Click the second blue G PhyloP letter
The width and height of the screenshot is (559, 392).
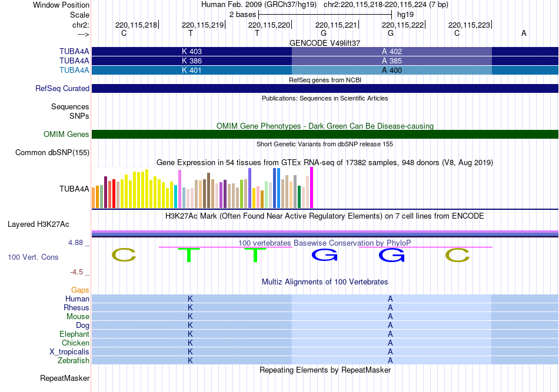pyautogui.click(x=391, y=255)
